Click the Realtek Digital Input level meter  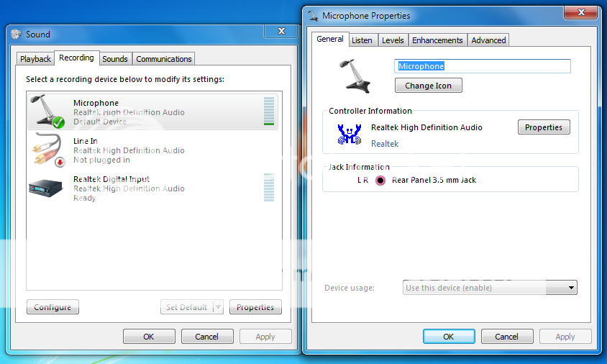(269, 188)
